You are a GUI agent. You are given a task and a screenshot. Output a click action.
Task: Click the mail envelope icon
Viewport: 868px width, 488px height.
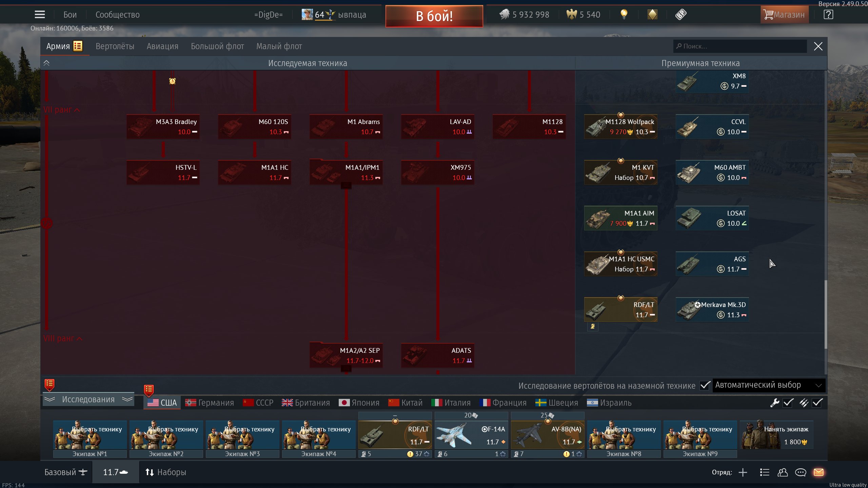(x=818, y=472)
